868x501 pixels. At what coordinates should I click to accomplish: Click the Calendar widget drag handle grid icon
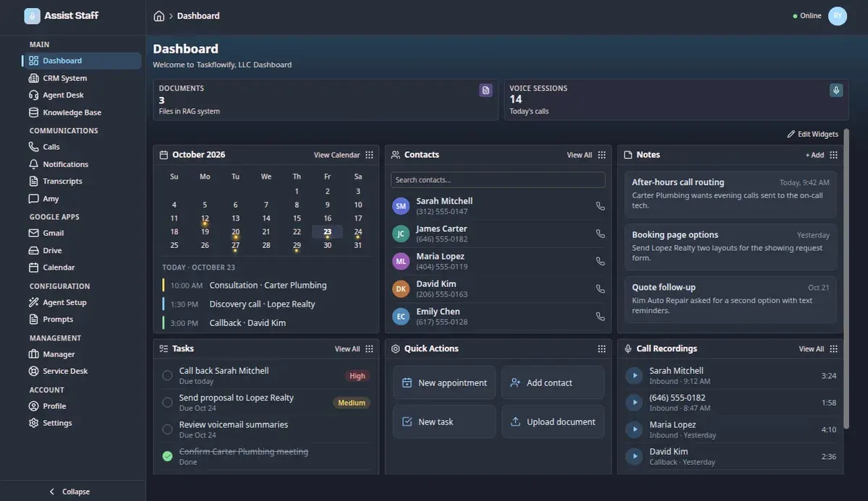click(x=370, y=155)
